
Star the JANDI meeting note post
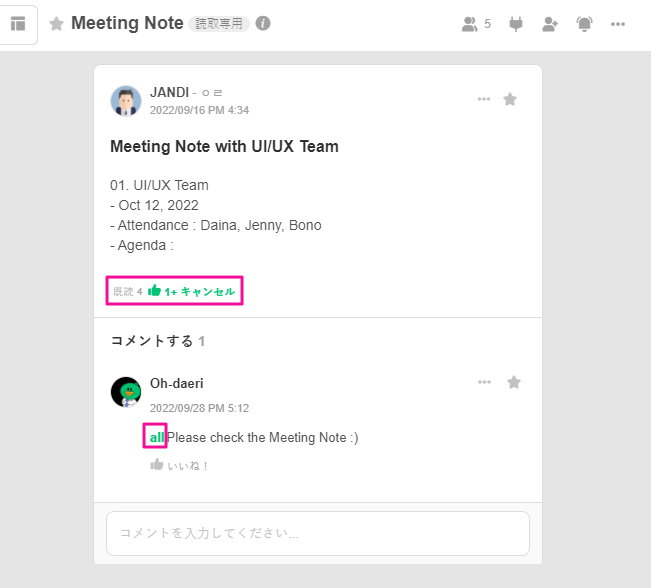point(510,99)
